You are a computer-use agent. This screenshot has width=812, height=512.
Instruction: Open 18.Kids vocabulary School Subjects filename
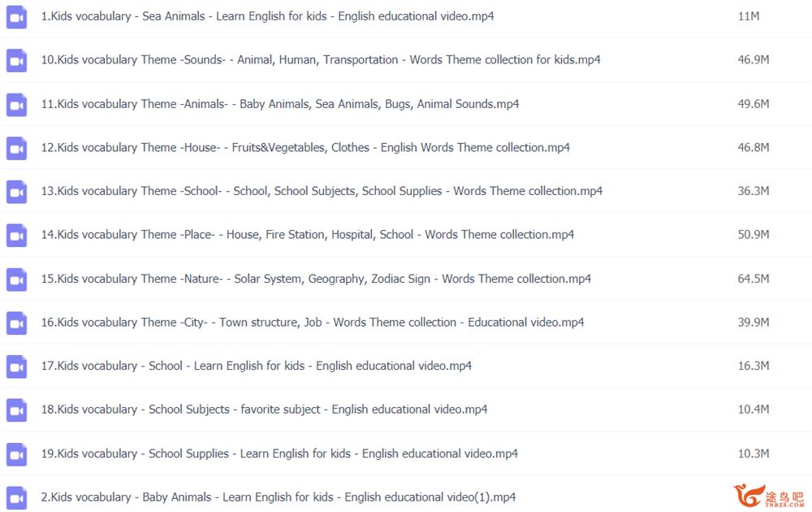pos(264,410)
